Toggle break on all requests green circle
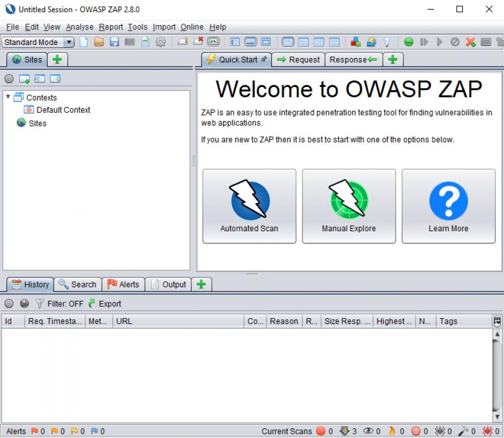This screenshot has height=438, width=504. tap(409, 42)
